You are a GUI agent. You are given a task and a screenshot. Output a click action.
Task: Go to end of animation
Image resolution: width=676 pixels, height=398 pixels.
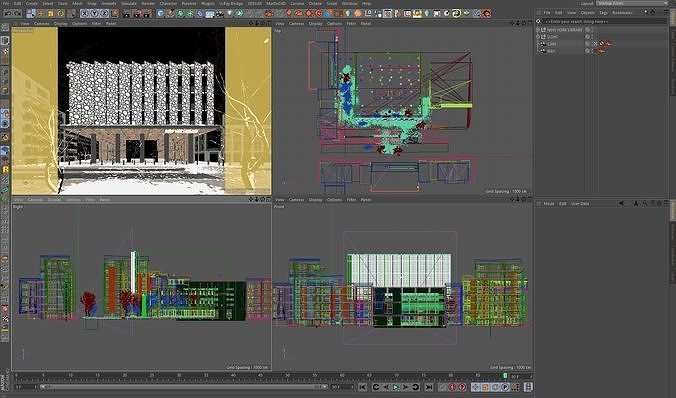(x=429, y=387)
